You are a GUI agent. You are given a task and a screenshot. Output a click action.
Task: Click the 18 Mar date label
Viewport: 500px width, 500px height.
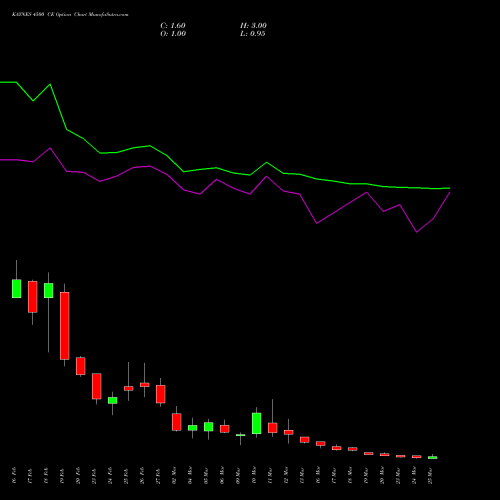[x=350, y=475]
